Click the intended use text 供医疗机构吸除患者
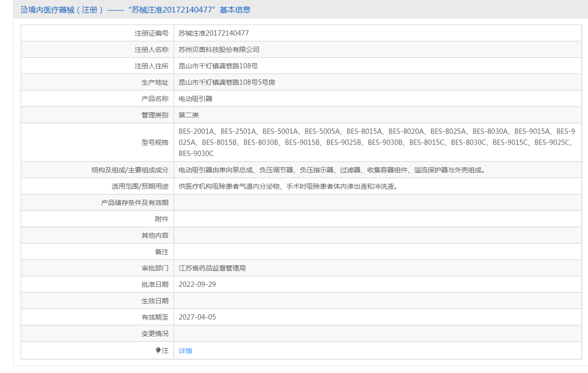The height and width of the screenshot is (373, 588). (289, 186)
